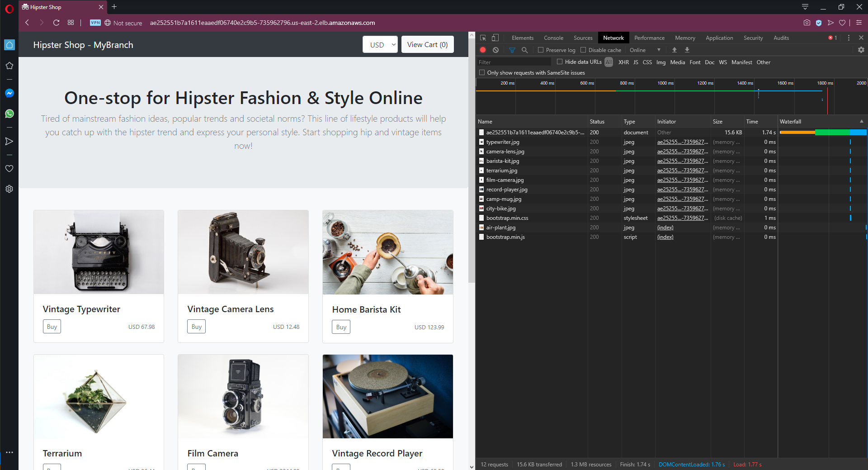Open Network settings gear icon
Image resolution: width=868 pixels, height=470 pixels.
(x=861, y=50)
